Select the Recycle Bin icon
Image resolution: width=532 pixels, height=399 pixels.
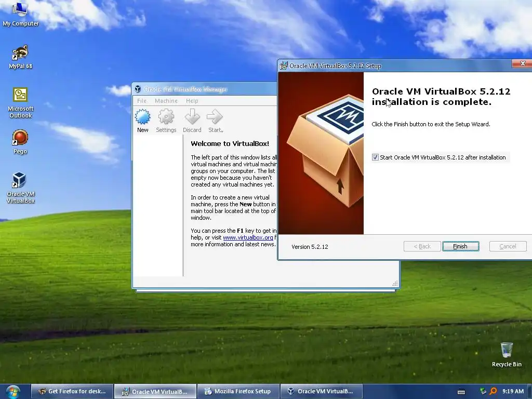(507, 354)
